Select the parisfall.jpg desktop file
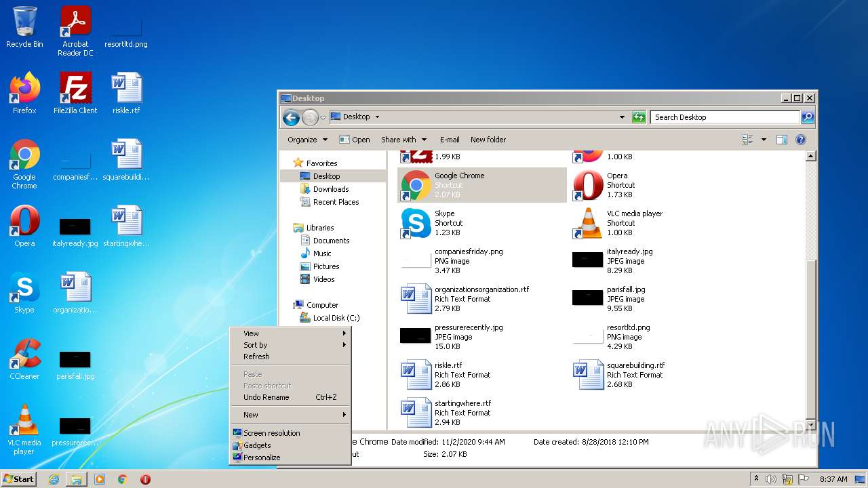The image size is (868, 488). pyautogui.click(x=75, y=365)
